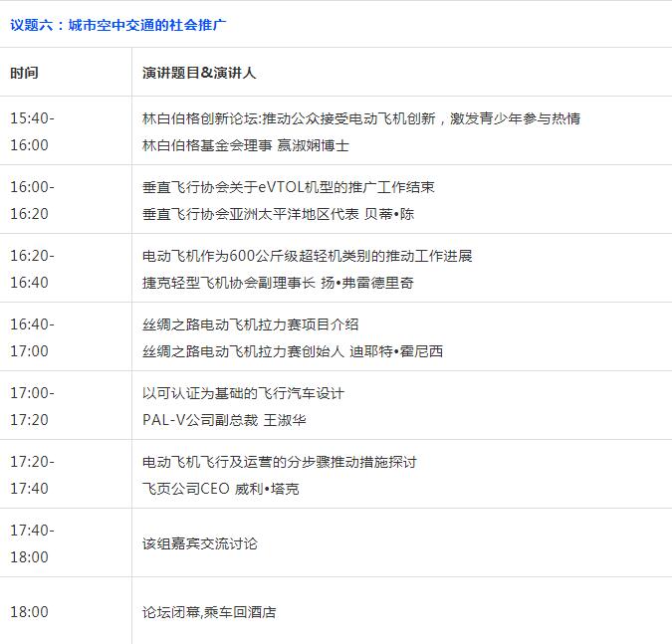Click the 17:00-17:20 time cell
Screen dimensions: 672x644
(x=33, y=406)
